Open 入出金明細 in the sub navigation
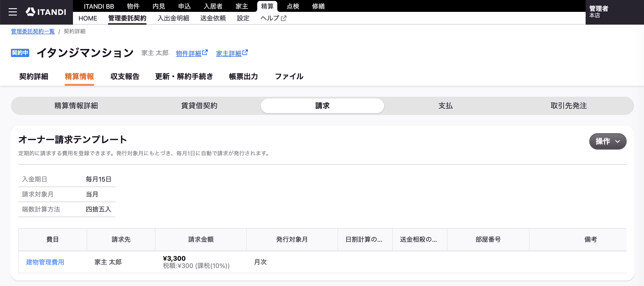 click(173, 18)
